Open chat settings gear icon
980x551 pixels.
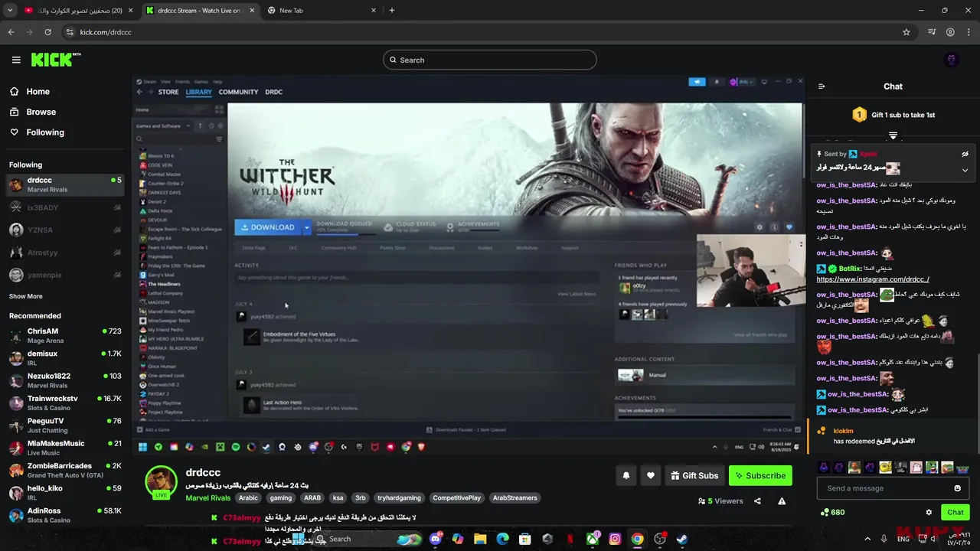(929, 512)
